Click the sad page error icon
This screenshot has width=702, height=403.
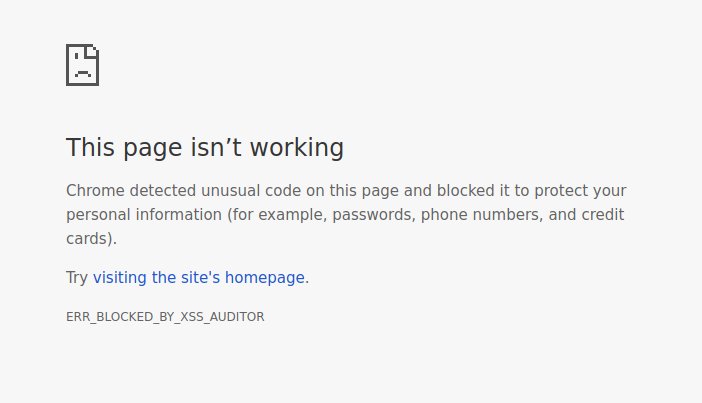coord(82,65)
